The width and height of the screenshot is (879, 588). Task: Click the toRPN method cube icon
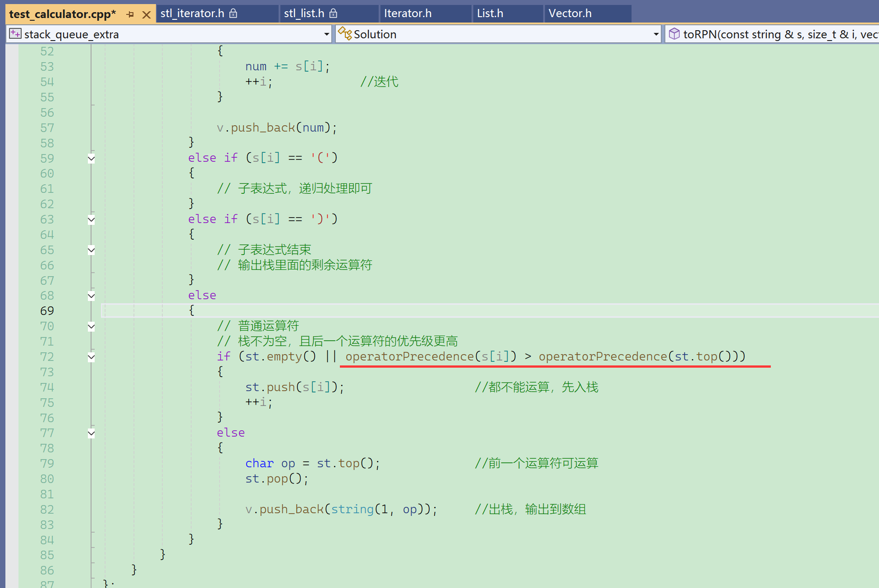[674, 34]
